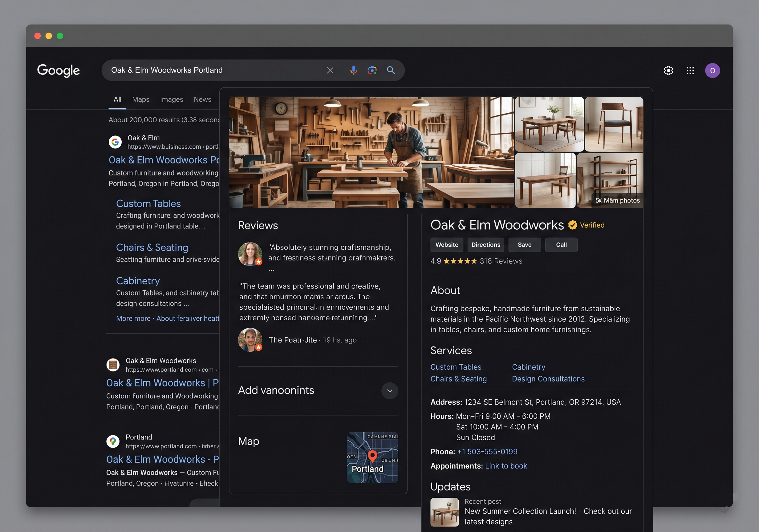Open the Portland map thumbnail

(372, 458)
